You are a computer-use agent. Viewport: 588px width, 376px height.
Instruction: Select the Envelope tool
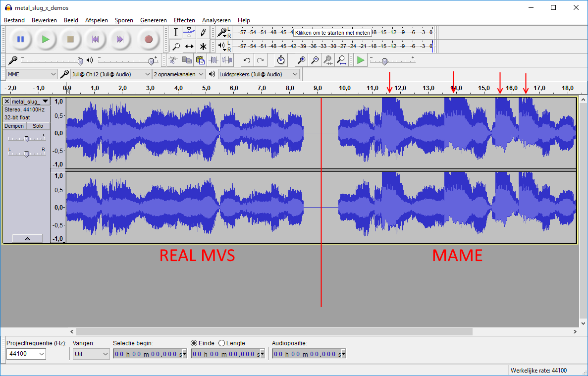(x=189, y=33)
